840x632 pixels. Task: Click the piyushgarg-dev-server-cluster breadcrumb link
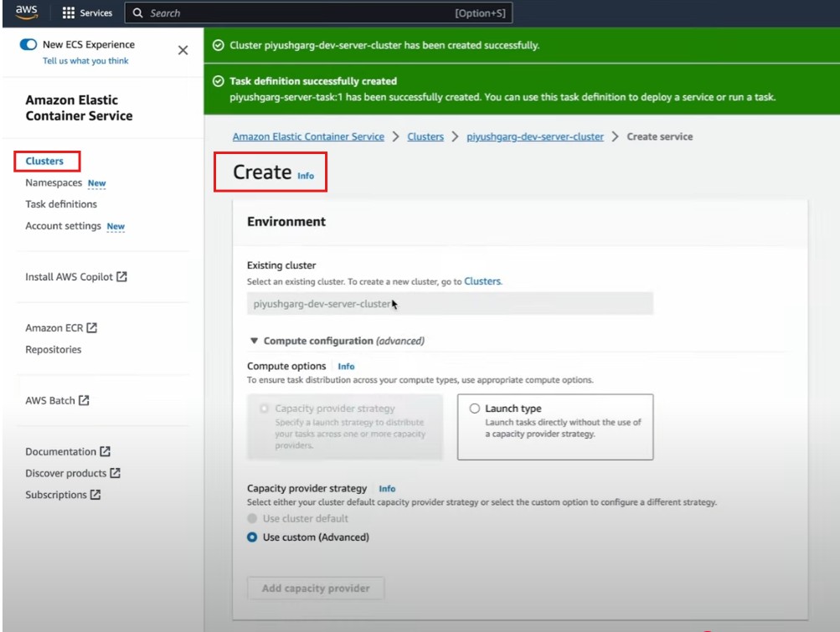click(x=534, y=136)
